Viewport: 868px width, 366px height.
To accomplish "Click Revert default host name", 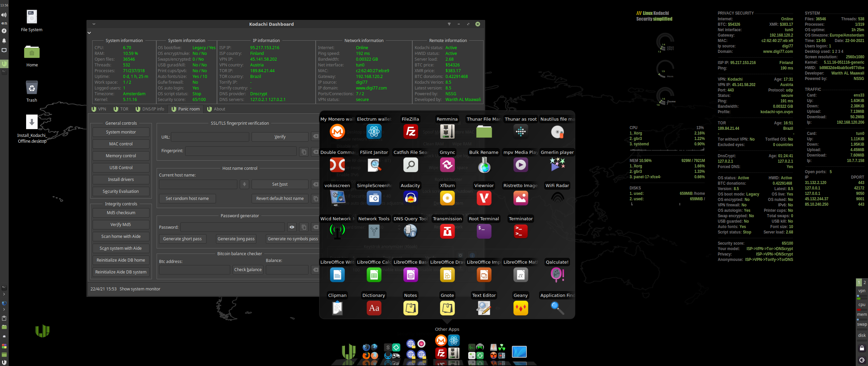I will tap(280, 199).
